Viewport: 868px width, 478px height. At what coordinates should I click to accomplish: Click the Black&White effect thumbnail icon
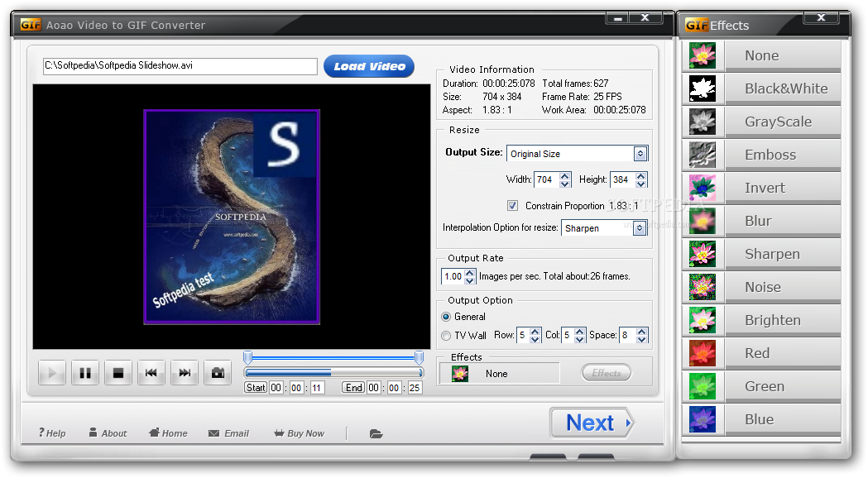[703, 88]
